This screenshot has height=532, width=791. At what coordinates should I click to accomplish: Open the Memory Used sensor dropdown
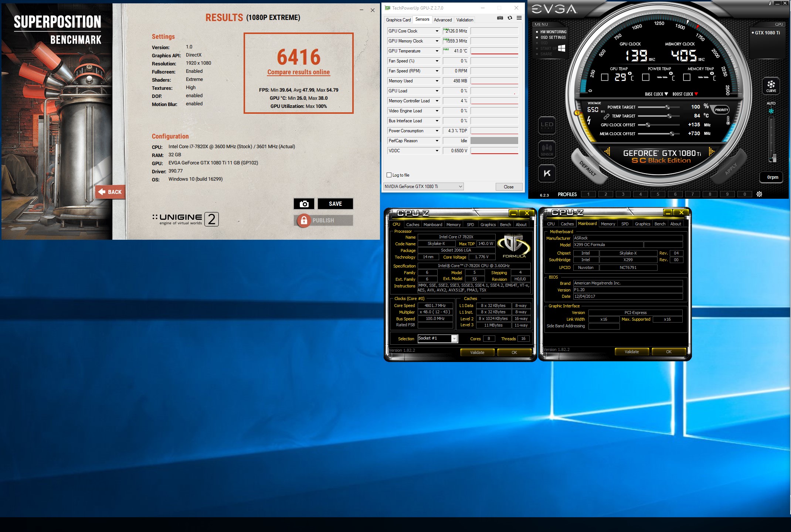tap(437, 81)
